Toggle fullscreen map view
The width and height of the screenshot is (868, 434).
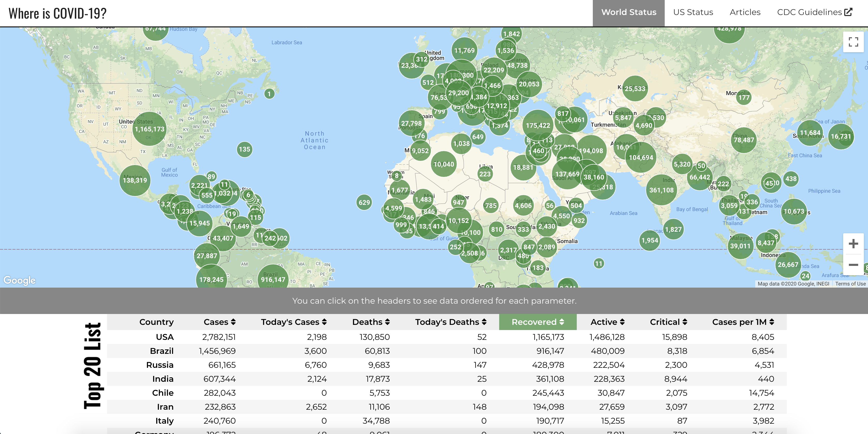[853, 42]
